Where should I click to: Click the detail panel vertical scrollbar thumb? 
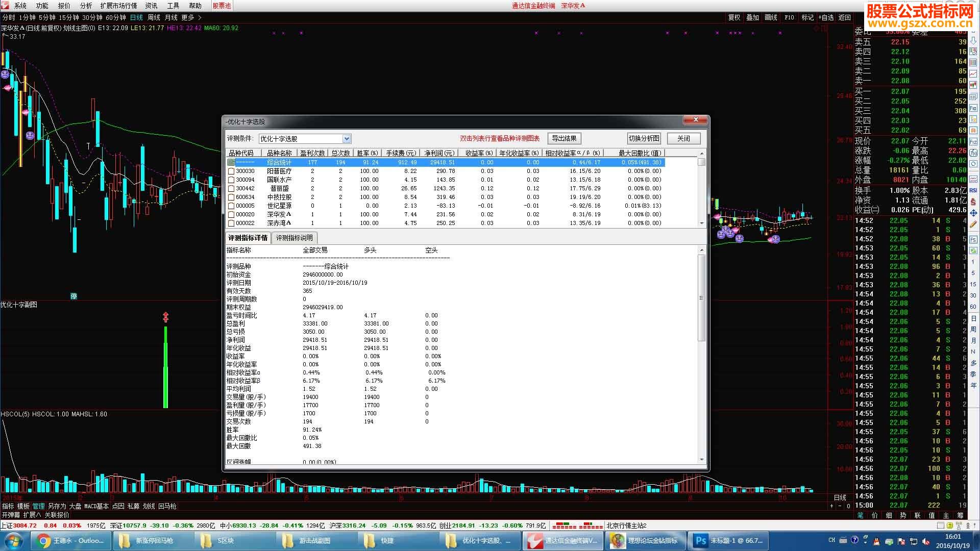702,297
